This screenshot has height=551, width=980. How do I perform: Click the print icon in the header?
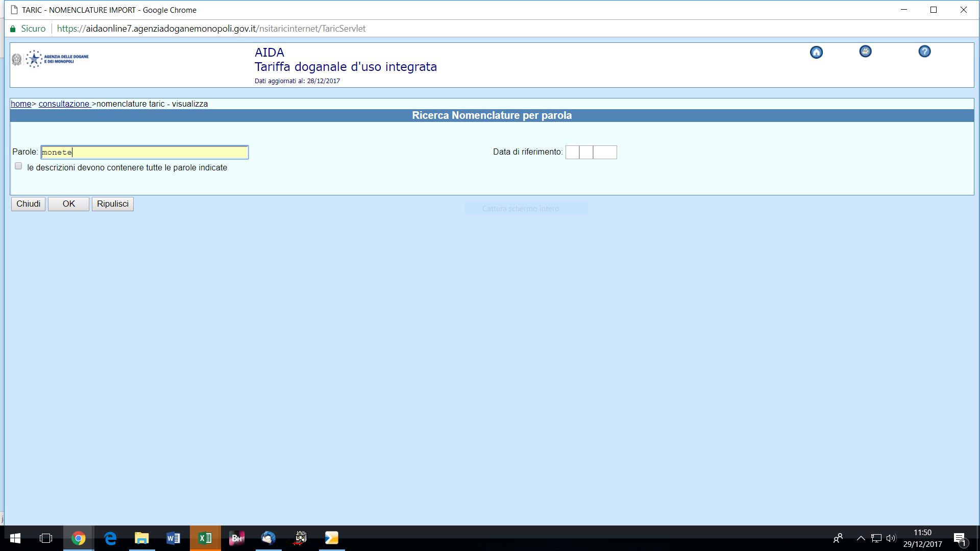[x=865, y=52]
